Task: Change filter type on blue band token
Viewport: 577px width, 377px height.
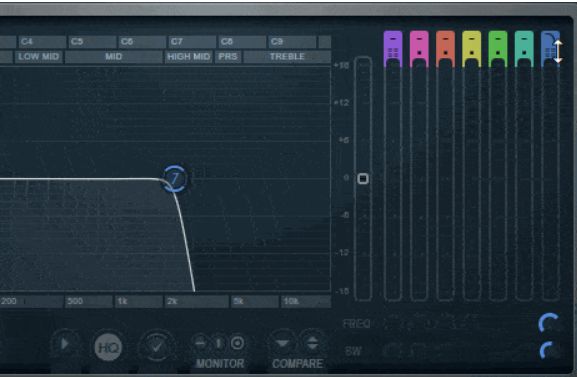Action: [550, 39]
